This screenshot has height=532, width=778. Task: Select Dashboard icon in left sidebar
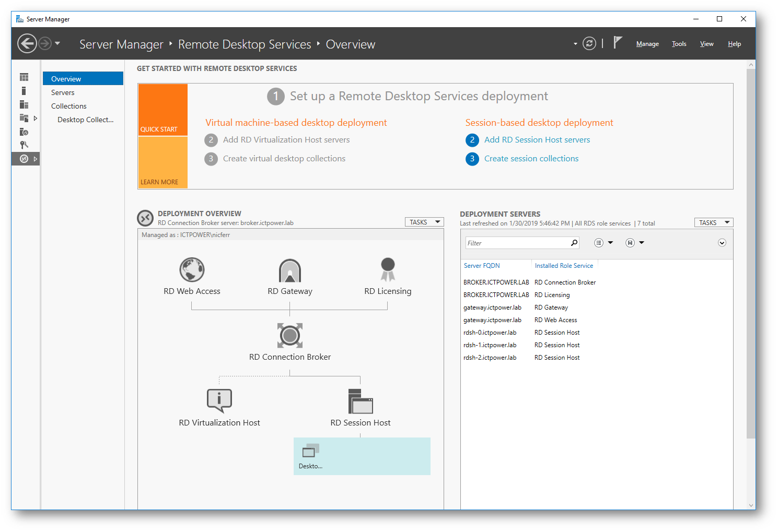pos(24,77)
